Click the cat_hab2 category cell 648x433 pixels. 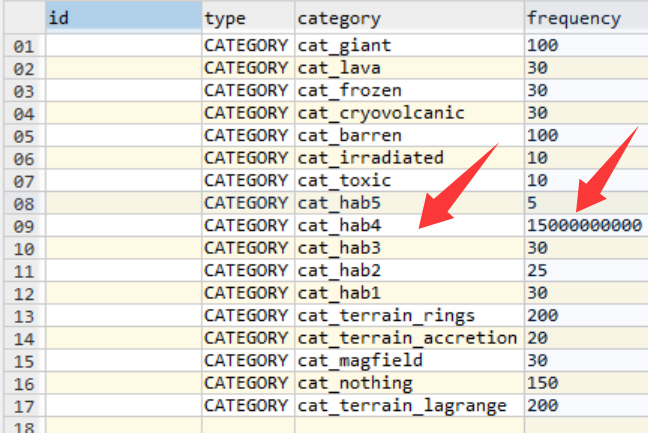(410, 271)
